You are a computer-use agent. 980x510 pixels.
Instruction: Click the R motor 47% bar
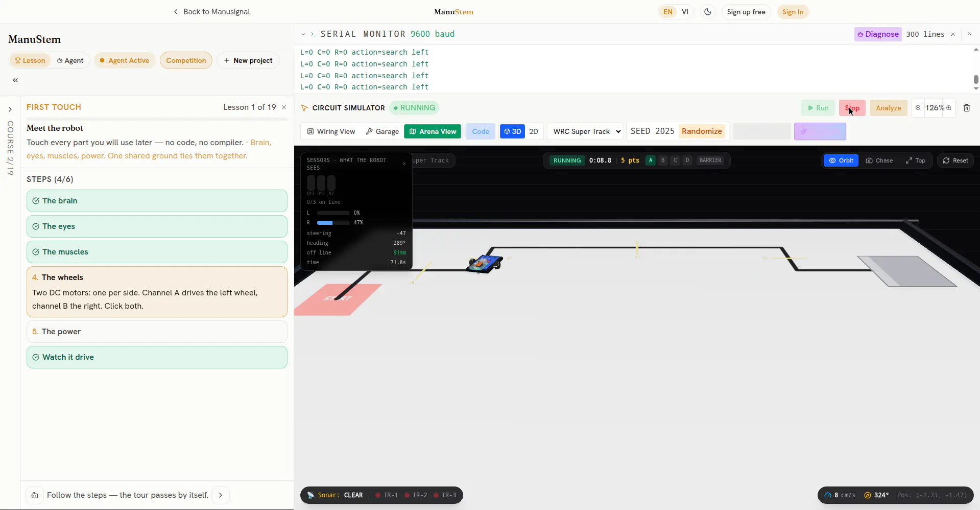pyautogui.click(x=333, y=223)
